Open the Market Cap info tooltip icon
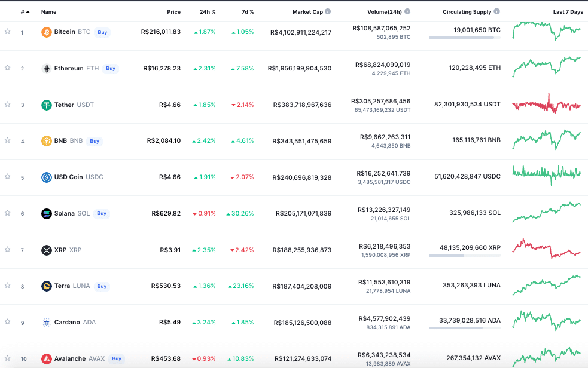This screenshot has height=368, width=588. (328, 11)
